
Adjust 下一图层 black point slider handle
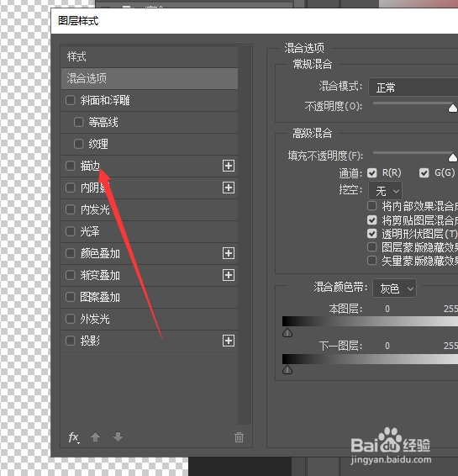[287, 369]
